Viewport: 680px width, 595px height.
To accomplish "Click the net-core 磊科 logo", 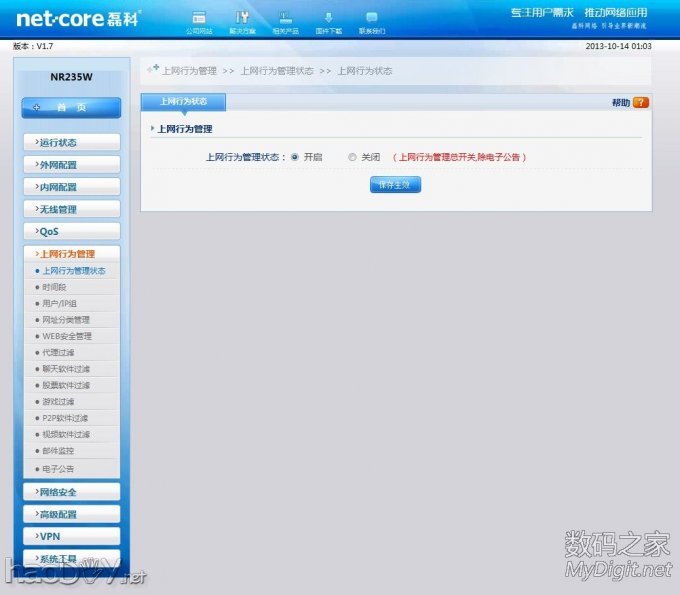I will pos(78,18).
